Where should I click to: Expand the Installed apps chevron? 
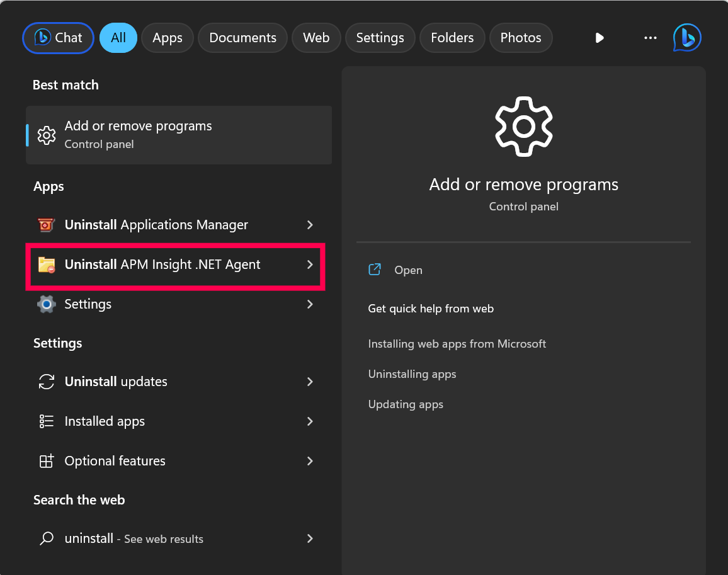tap(310, 421)
